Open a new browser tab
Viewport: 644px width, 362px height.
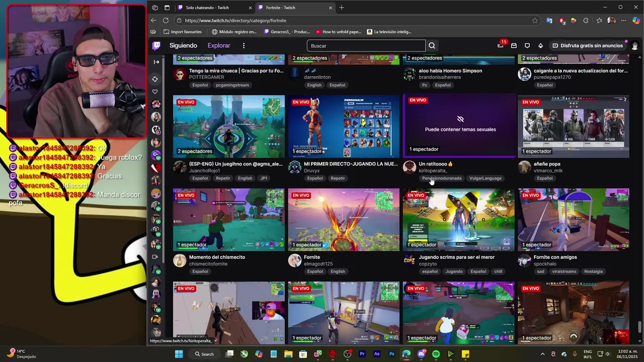tap(342, 8)
